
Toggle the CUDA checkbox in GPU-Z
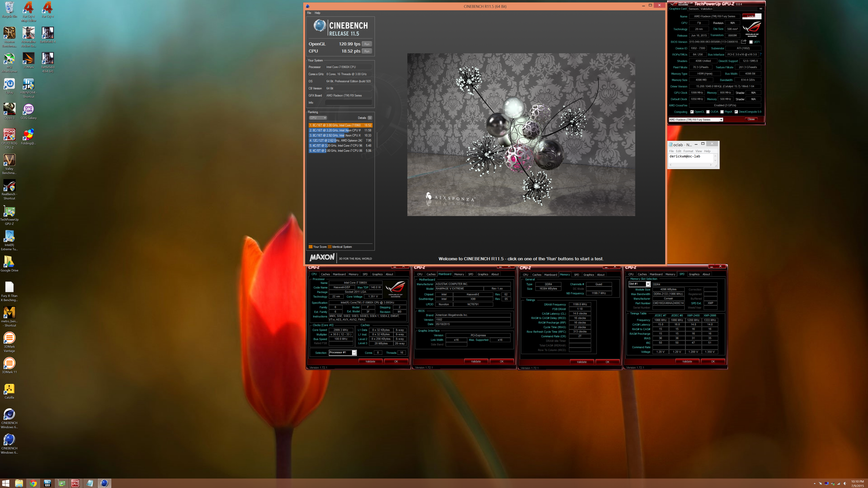[708, 112]
